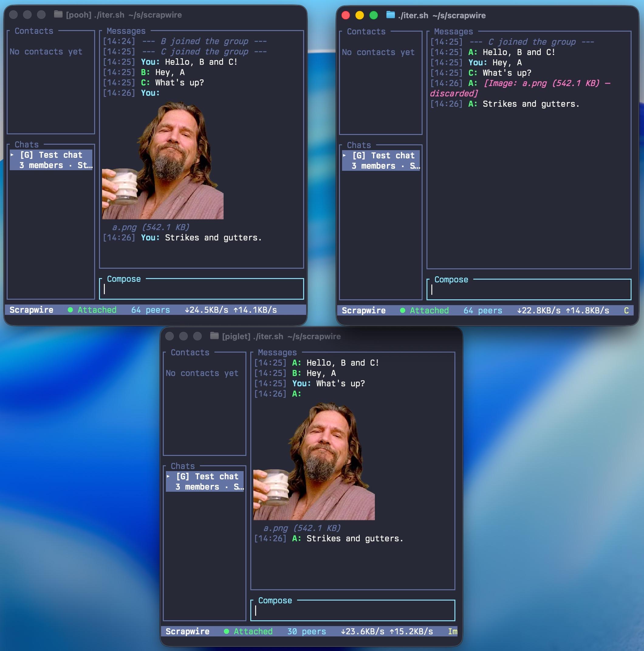Focus the Compose field in top-right window
The height and width of the screenshot is (651, 644).
tap(529, 290)
